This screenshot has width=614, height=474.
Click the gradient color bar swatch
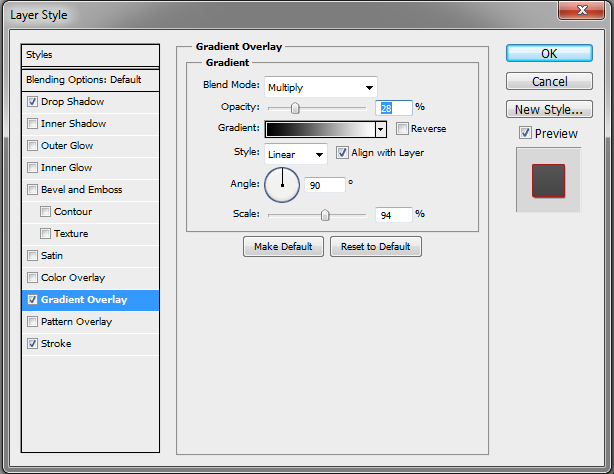320,129
